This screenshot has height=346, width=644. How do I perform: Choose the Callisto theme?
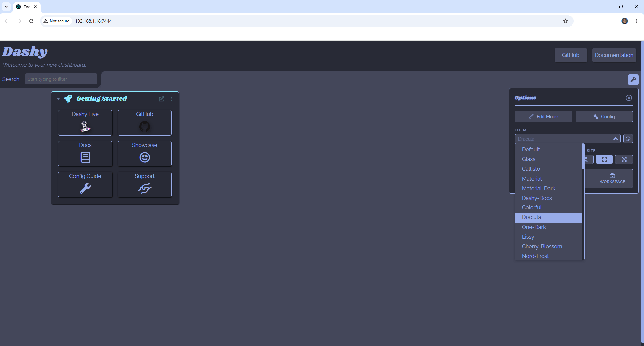pyautogui.click(x=548, y=169)
